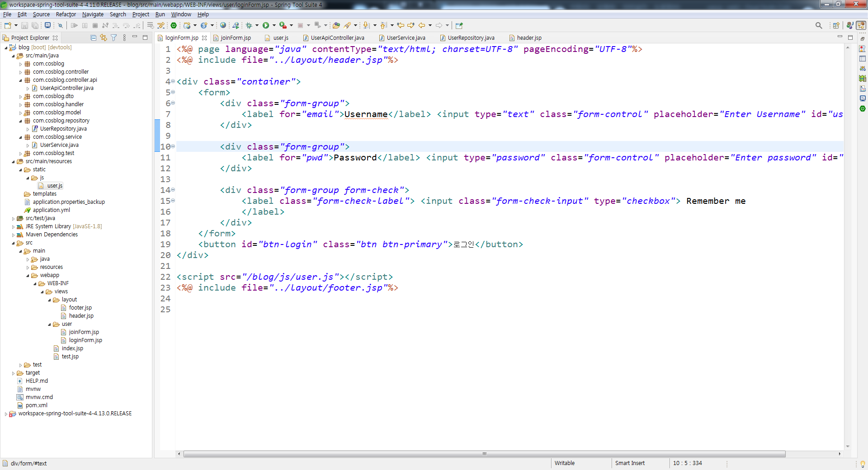Click the Open Type folder icon
The width and height of the screenshot is (868, 470).
pyautogui.click(x=336, y=25)
